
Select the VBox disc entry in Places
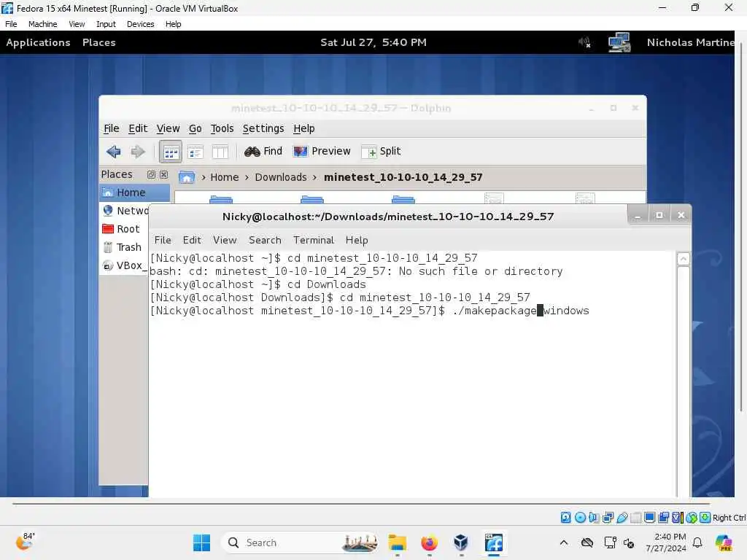(x=124, y=265)
